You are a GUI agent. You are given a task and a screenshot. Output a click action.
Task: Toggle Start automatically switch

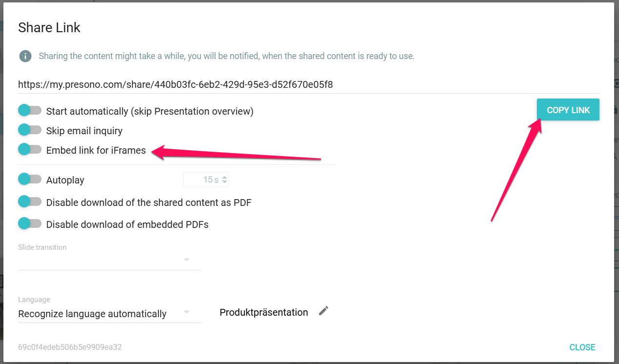[x=30, y=110]
